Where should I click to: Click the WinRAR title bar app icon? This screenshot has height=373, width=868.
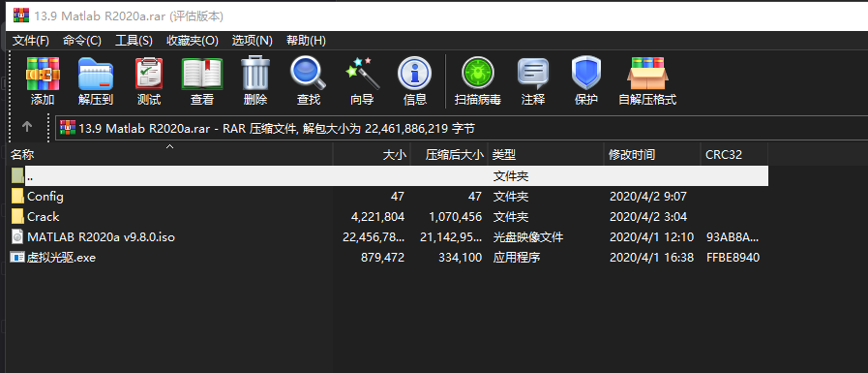21,15
